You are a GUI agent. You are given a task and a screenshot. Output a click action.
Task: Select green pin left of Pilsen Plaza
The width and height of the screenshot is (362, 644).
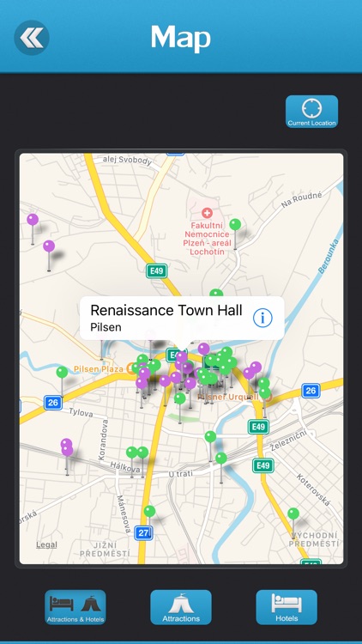[x=62, y=373]
